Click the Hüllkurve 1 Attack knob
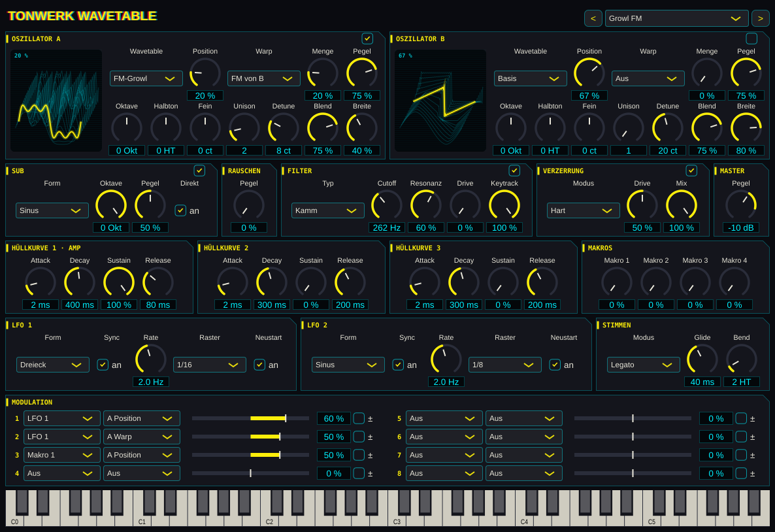Screen dimensions: 775x532 point(41,282)
